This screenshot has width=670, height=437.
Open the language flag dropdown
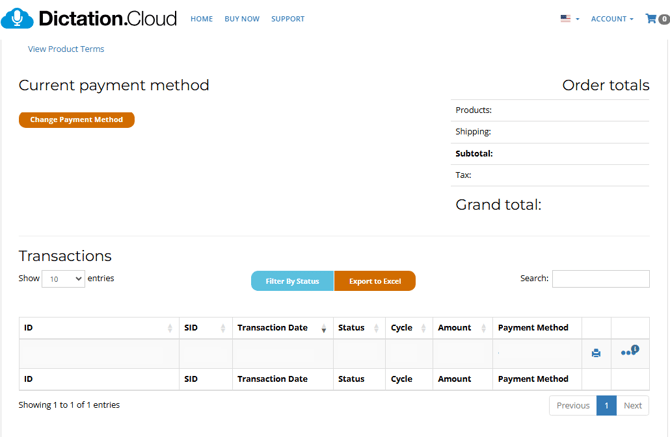569,19
